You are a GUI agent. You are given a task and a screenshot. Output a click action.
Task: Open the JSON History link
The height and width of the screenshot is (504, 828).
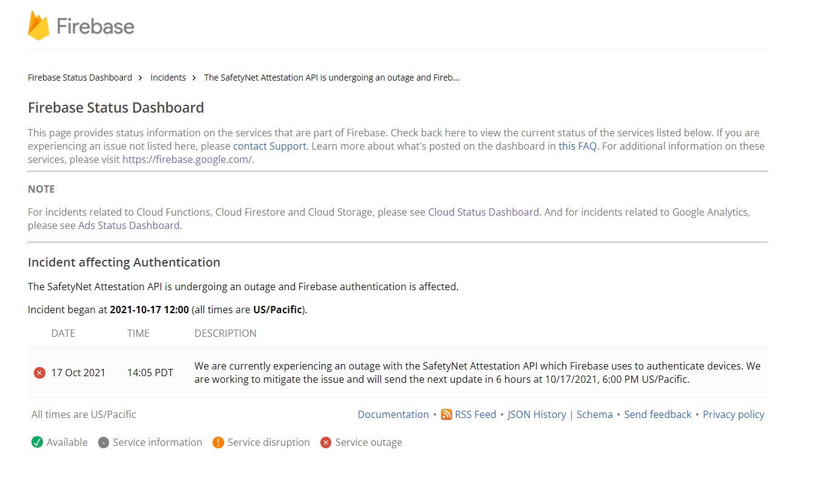(537, 414)
